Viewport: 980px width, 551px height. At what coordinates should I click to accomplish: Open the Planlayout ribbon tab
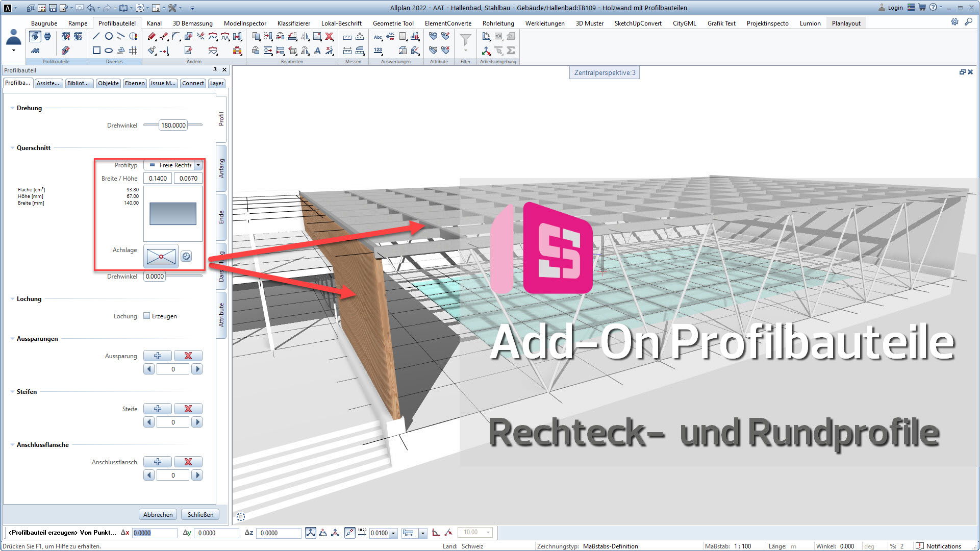(845, 23)
